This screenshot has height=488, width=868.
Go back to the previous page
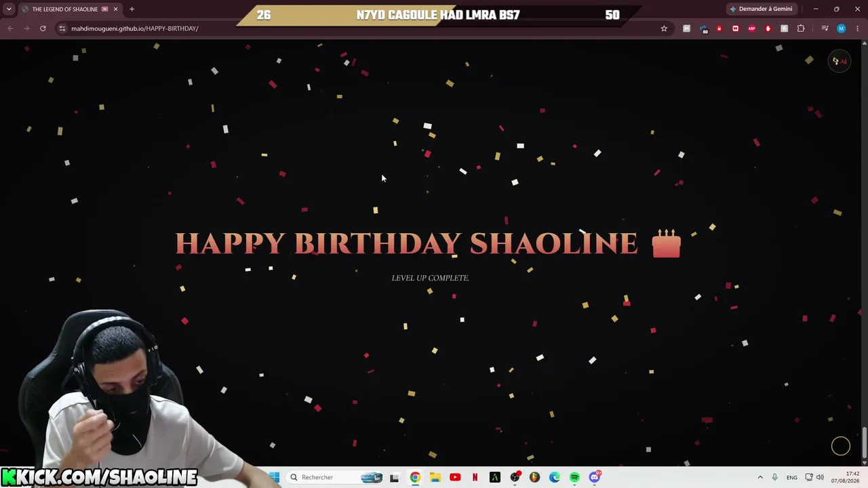tap(10, 28)
